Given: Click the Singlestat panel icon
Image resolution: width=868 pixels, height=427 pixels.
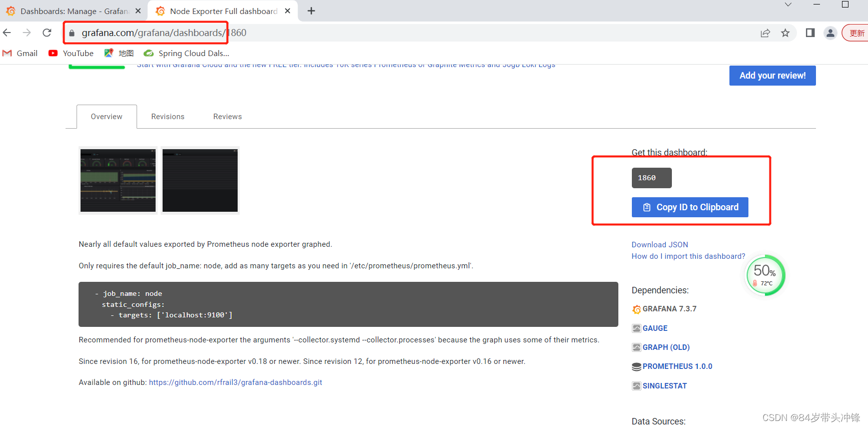Looking at the screenshot, I should coord(636,386).
